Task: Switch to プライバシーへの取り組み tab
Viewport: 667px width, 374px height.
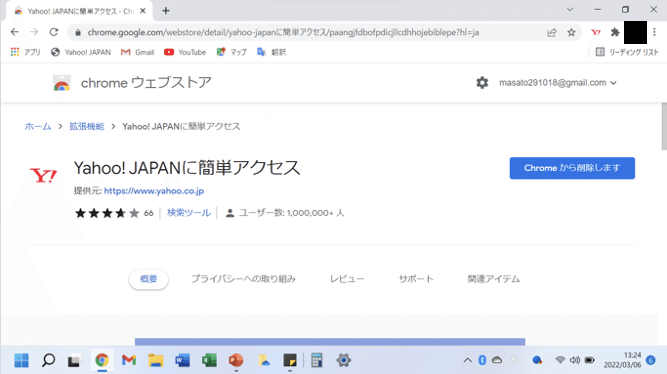Action: coord(243,279)
